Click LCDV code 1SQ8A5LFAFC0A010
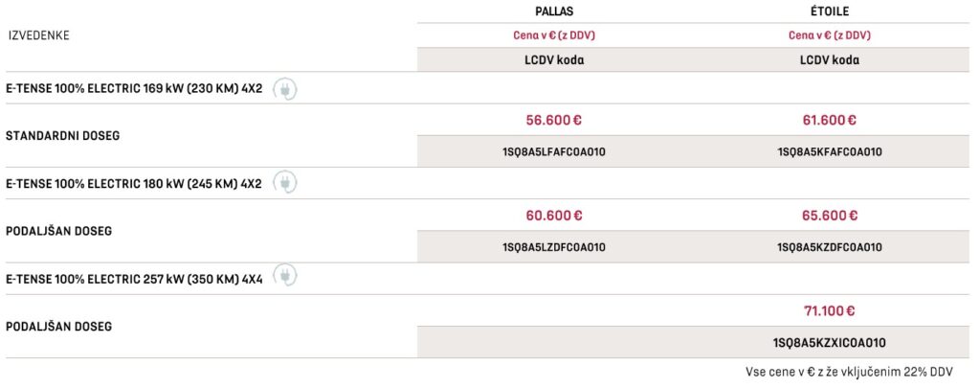 point(554,152)
